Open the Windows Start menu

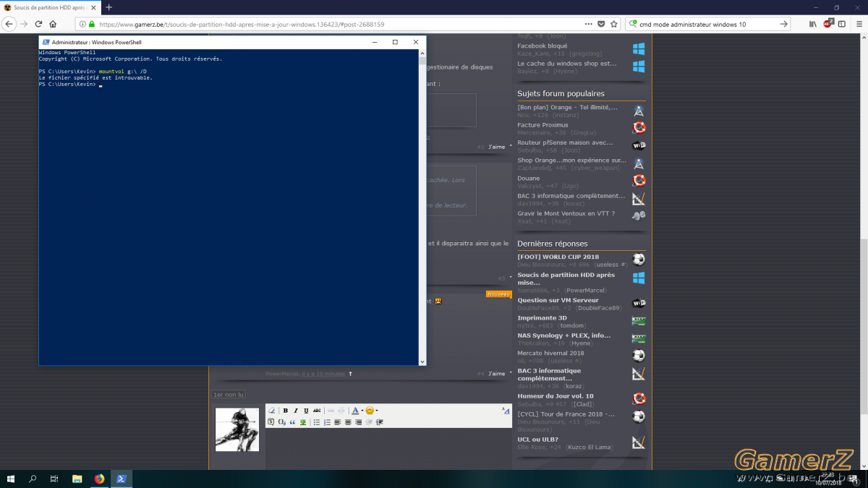[11, 479]
